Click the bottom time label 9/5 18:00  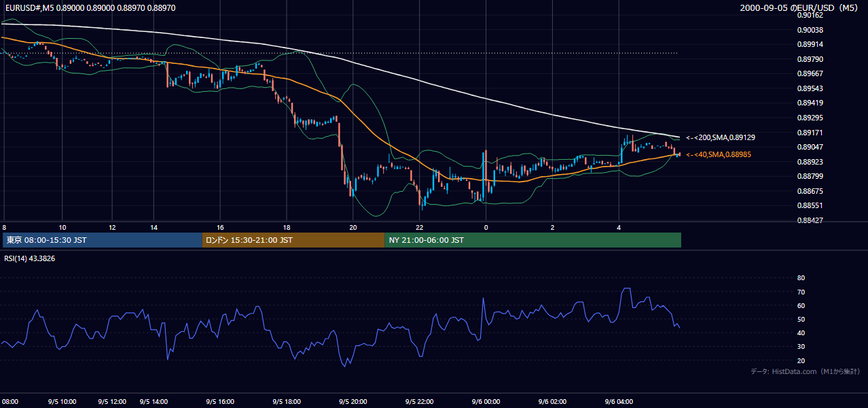click(287, 402)
